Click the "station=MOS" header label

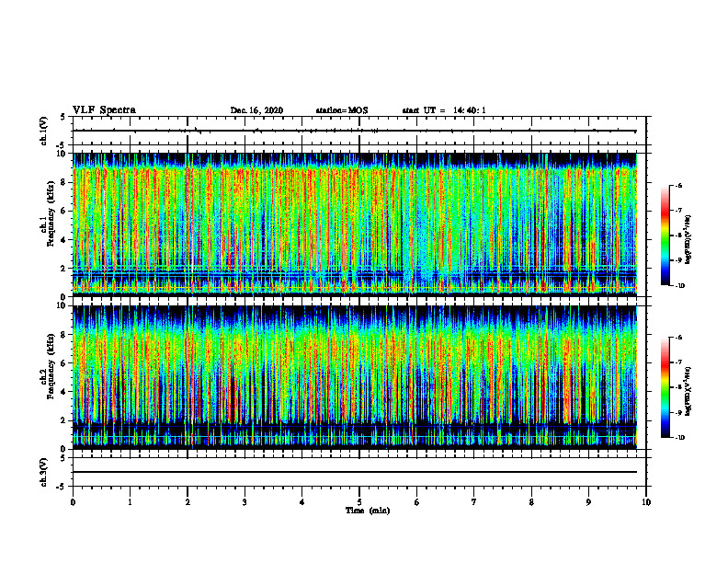342,110
